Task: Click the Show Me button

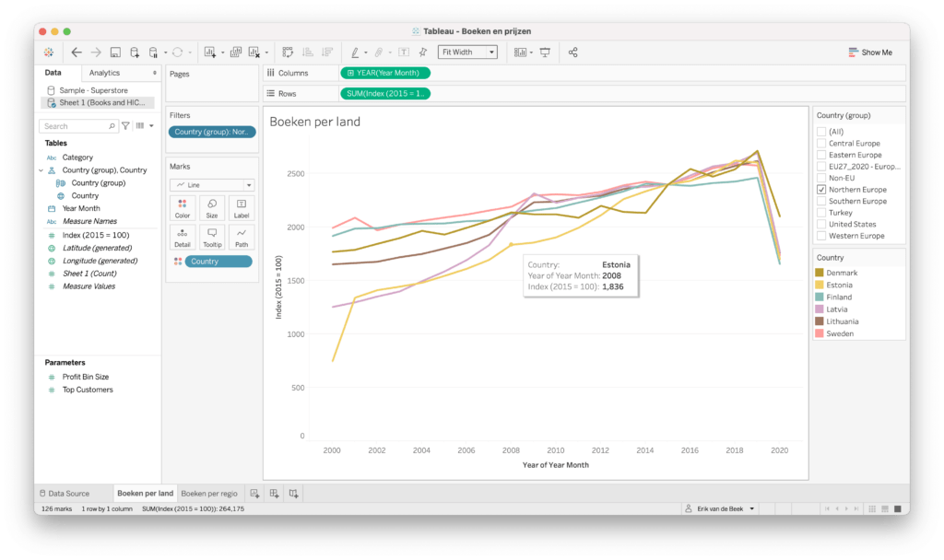Action: tap(869, 52)
